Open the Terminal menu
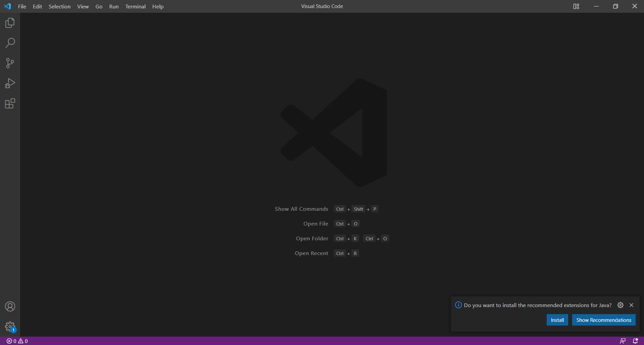 135,6
